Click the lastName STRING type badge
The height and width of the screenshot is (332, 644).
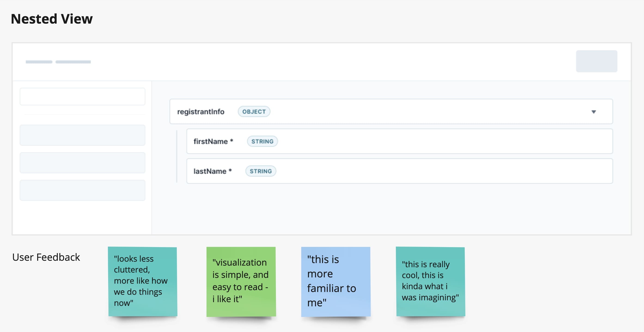point(260,171)
